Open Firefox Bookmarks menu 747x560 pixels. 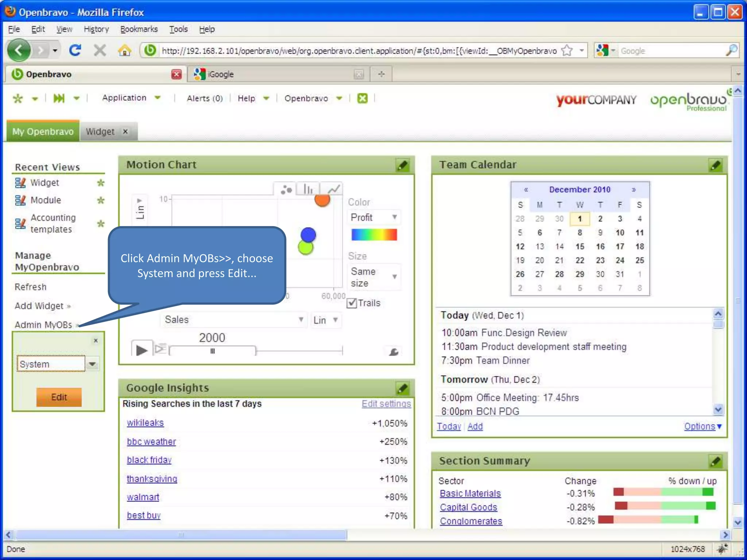click(139, 29)
